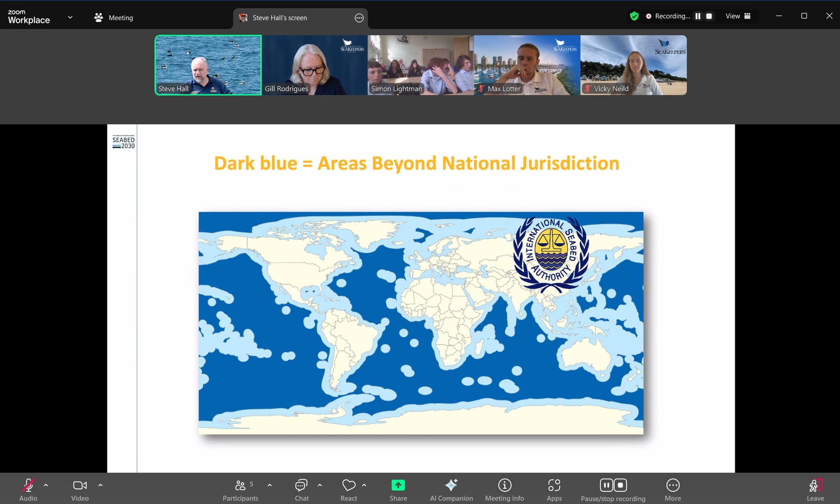
Task: Maximize the Zoom window
Action: point(804,16)
